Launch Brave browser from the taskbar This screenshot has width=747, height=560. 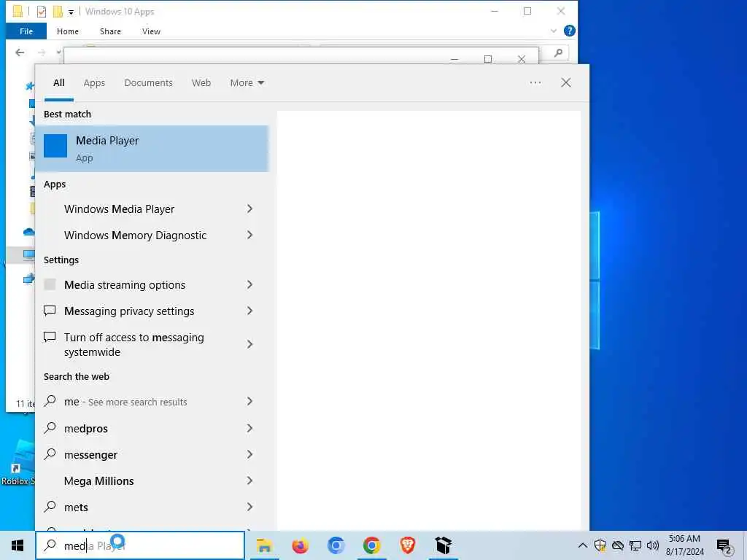click(x=407, y=545)
